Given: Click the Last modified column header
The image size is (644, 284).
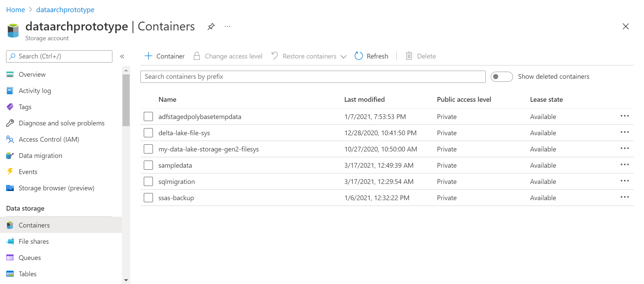Looking at the screenshot, I should [x=365, y=99].
